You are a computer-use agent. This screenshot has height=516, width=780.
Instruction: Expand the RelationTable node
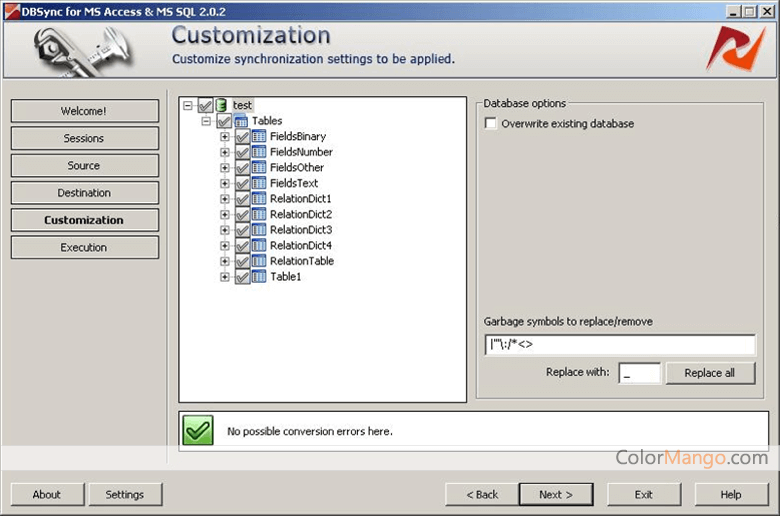pos(225,261)
